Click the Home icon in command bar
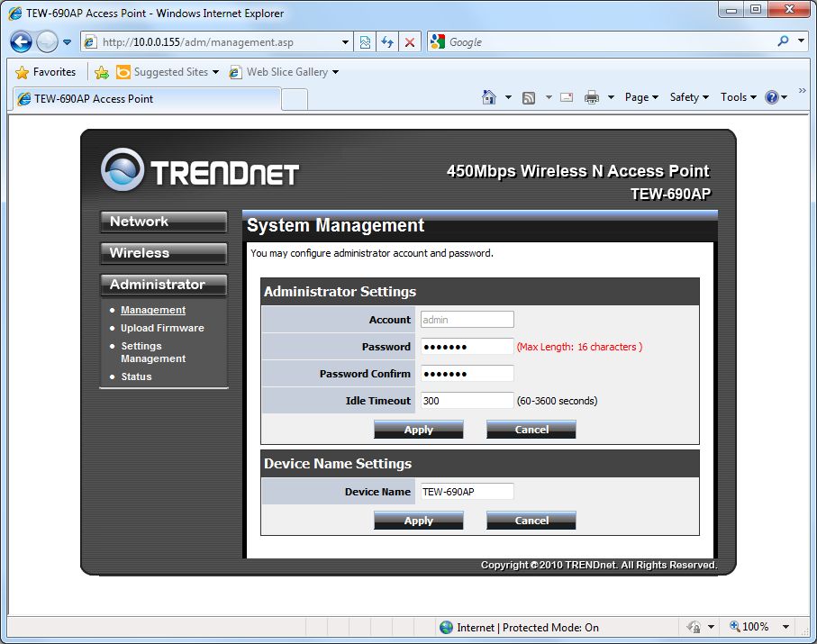 point(489,97)
